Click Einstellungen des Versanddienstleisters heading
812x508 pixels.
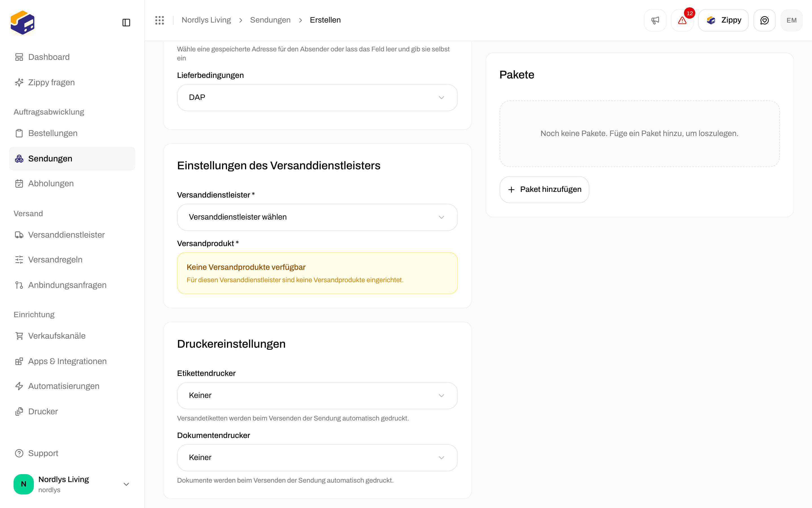(279, 166)
